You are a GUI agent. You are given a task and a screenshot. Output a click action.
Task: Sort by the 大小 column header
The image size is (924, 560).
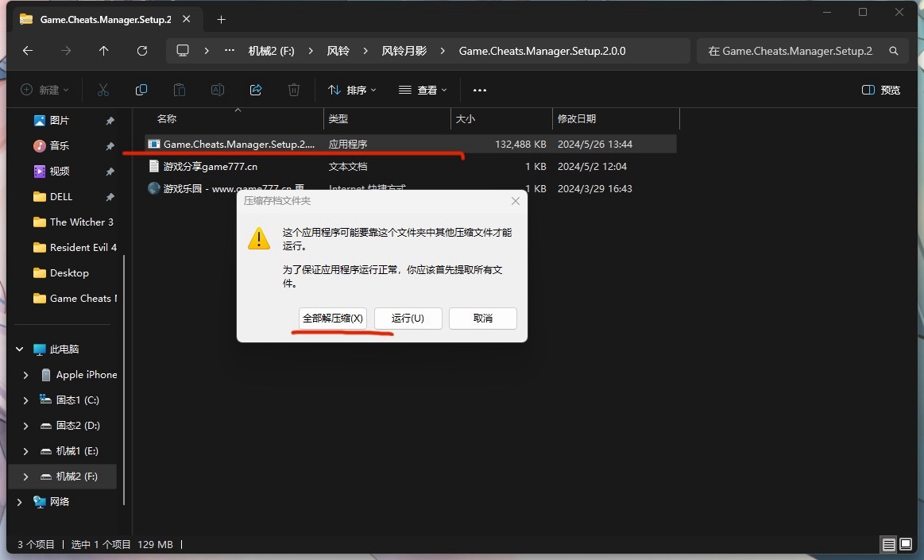[x=465, y=119]
